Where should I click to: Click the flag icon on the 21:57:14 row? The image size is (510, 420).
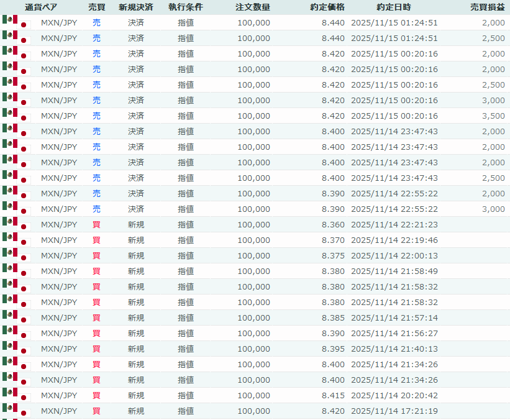[16, 317]
